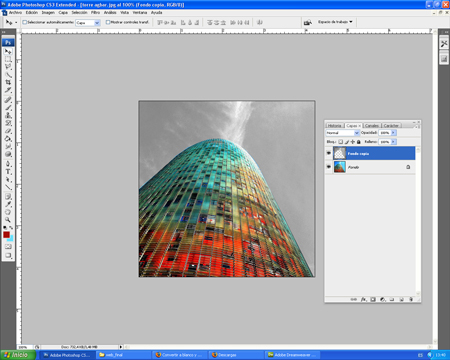Enable Mostrar controles transf. checkbox
This screenshot has height=360, width=450.
coord(108,22)
